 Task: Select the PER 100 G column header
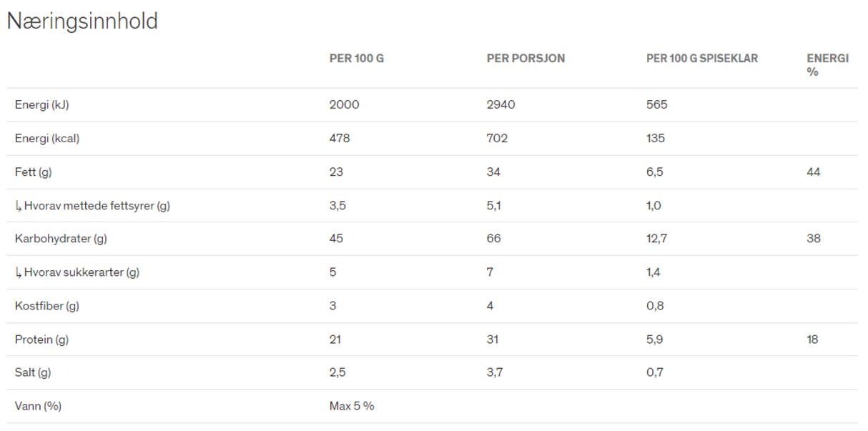pos(356,59)
